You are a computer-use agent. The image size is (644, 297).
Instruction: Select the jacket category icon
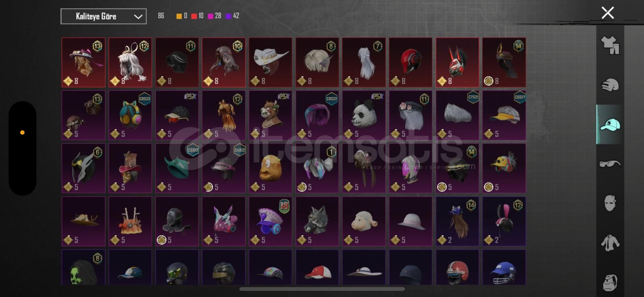coord(610,243)
